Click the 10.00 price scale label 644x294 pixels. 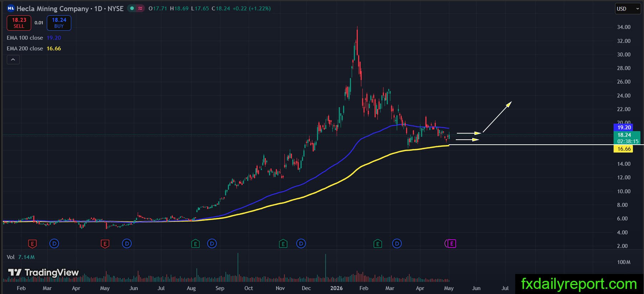click(x=624, y=191)
